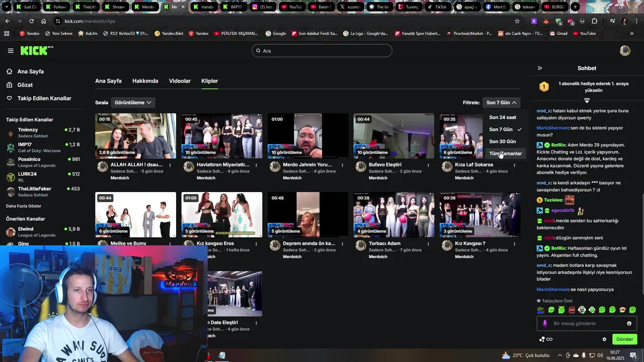644x362 pixels.
Task: Play the Havlattıran Miyavlattı clip thumbnail
Action: click(222, 136)
